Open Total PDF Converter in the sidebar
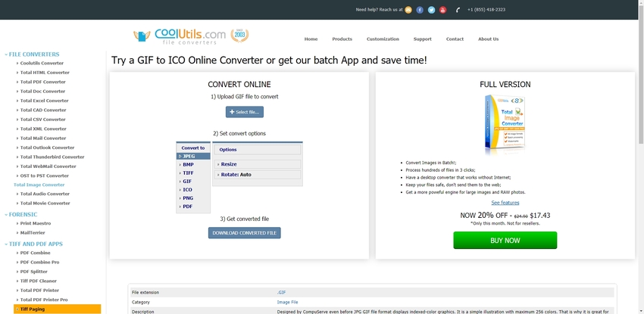This screenshot has width=644, height=314. pyautogui.click(x=44, y=82)
